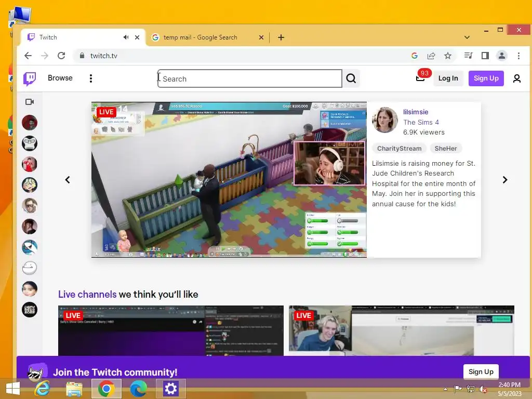Click the Twitch logo home icon
The image size is (532, 399).
click(30, 79)
